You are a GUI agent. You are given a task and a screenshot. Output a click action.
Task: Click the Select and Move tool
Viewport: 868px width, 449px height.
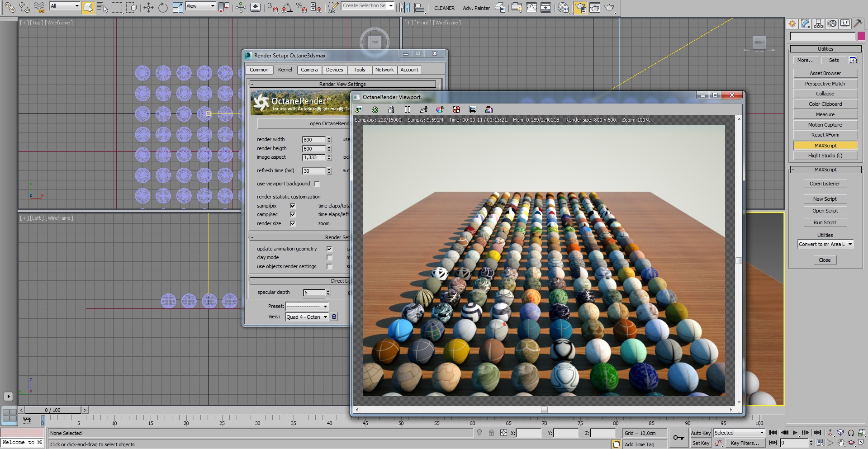[x=148, y=8]
